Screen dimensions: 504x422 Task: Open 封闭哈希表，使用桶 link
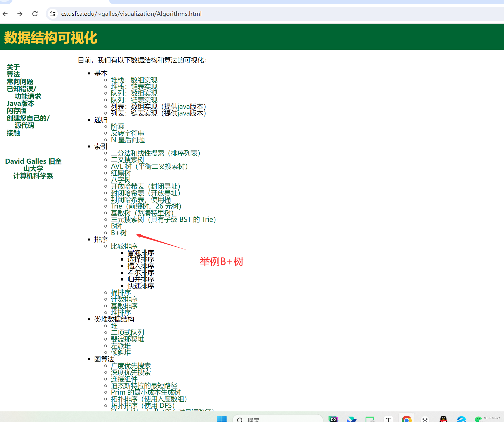(141, 200)
